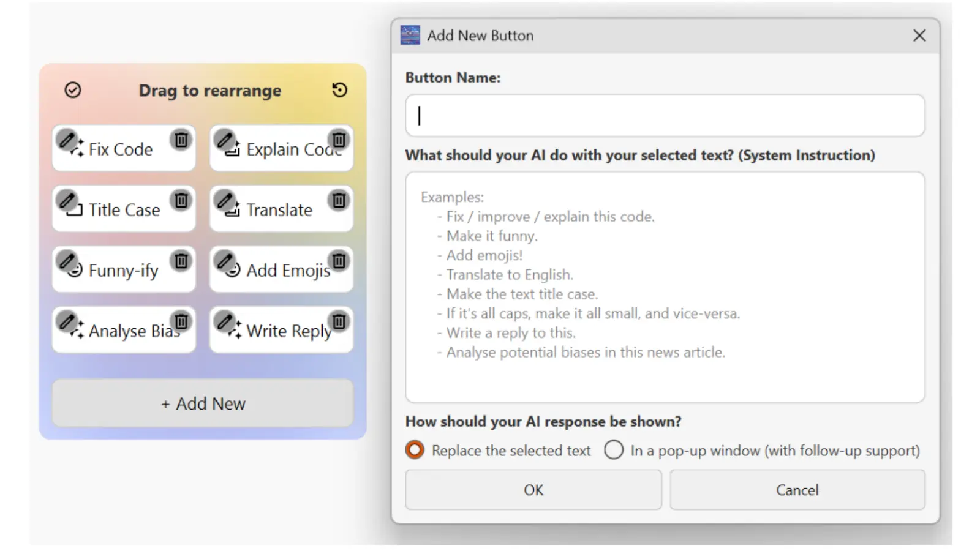Screen dimensions: 980x551
Task: Click the reset to defaults icon
Action: tap(339, 91)
